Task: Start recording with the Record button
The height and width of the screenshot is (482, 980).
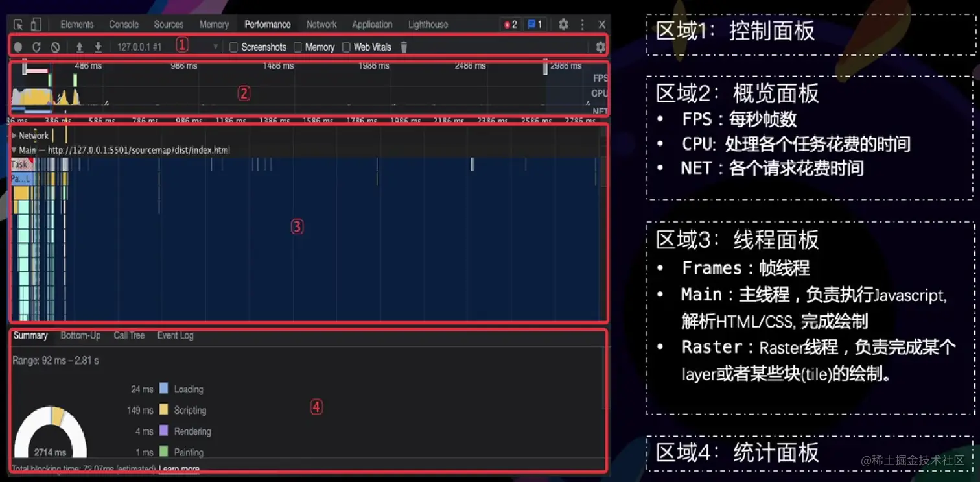Action: pyautogui.click(x=18, y=47)
